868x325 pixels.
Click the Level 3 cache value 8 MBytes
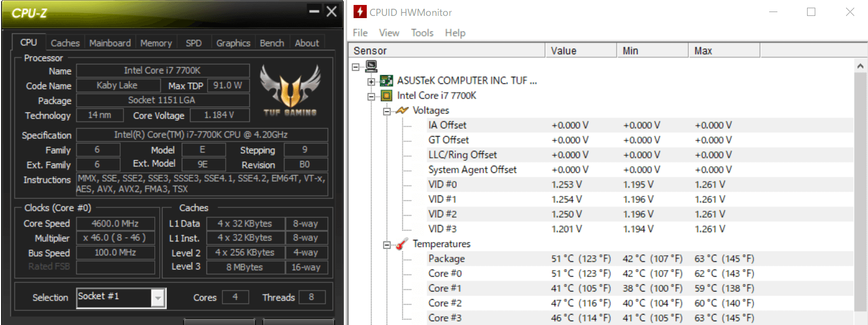click(245, 267)
